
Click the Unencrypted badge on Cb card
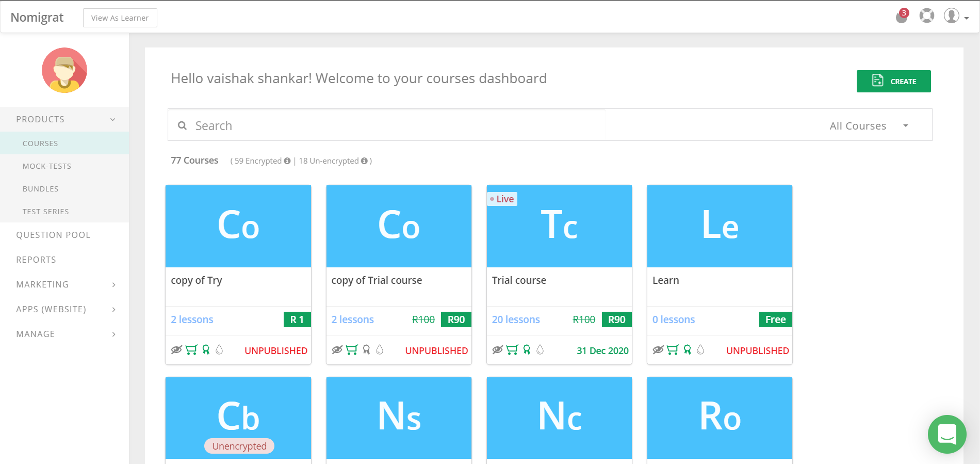pos(239,446)
